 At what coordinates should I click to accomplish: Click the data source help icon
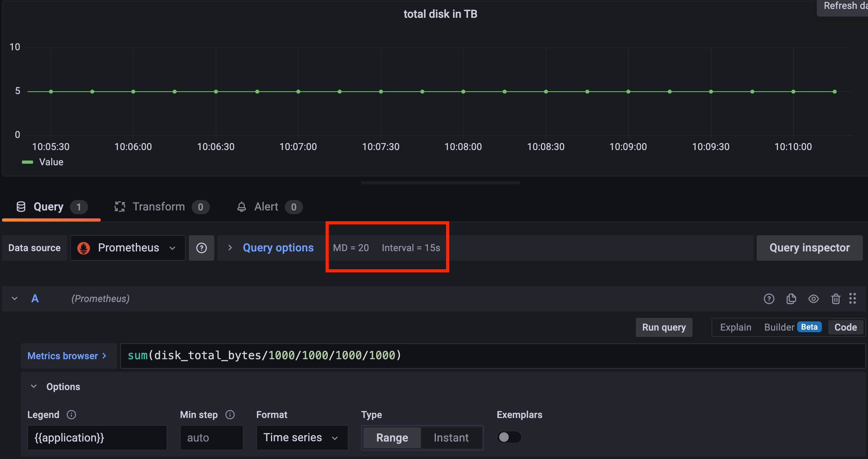pos(201,248)
